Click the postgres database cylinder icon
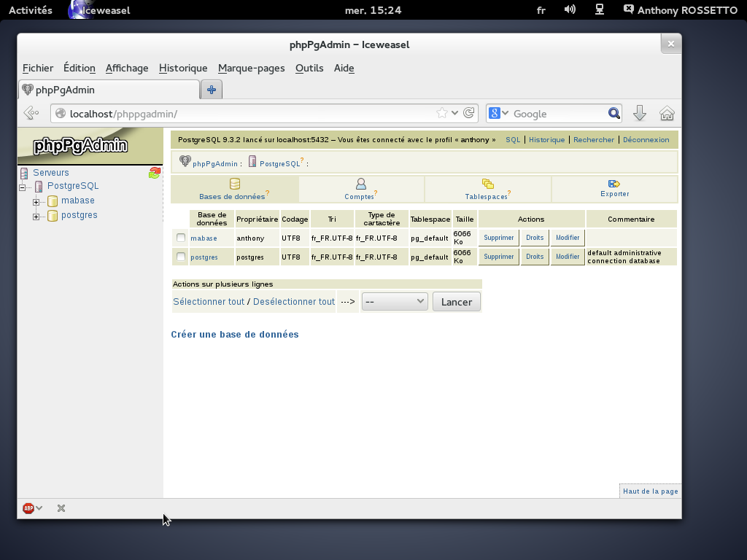747x560 pixels. (53, 216)
